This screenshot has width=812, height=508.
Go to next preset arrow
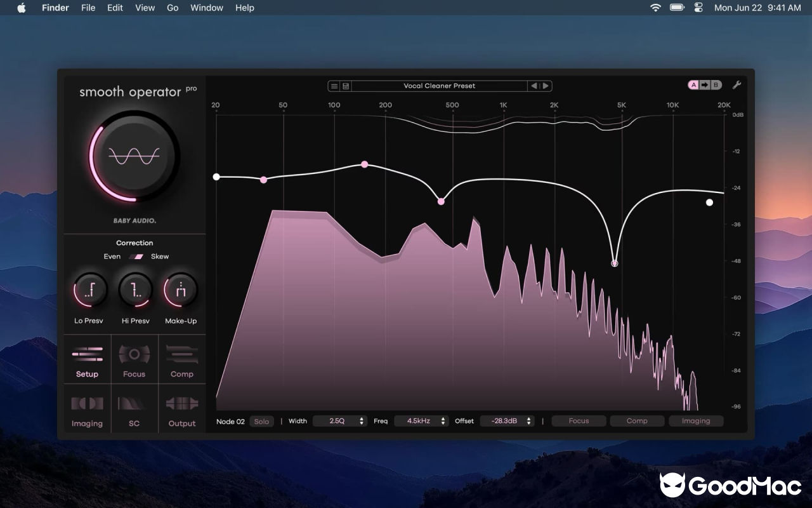[x=545, y=86]
